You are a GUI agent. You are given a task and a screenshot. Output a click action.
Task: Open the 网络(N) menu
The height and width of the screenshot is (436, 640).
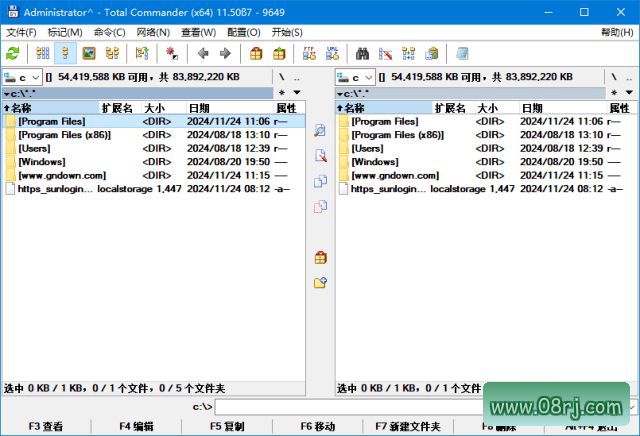point(153,32)
